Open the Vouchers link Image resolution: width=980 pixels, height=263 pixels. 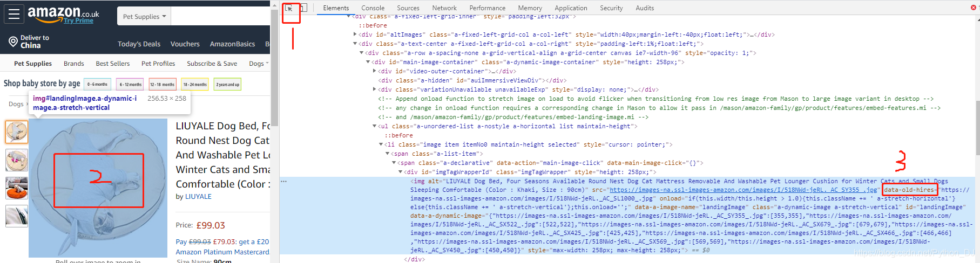(x=185, y=44)
